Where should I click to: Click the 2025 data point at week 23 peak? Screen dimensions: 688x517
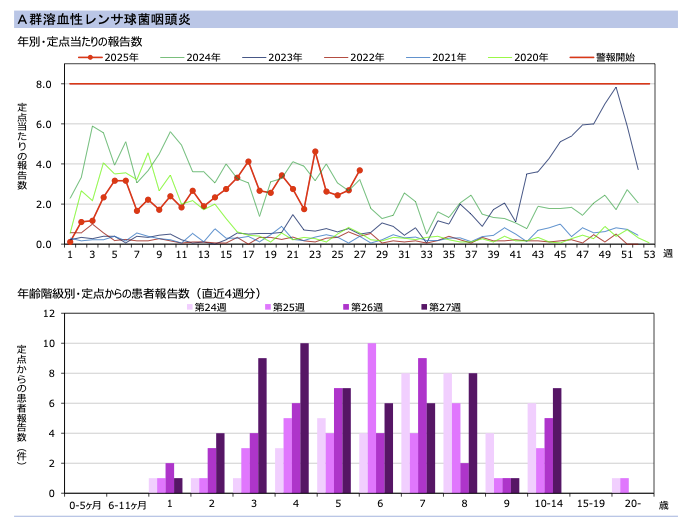point(315,152)
